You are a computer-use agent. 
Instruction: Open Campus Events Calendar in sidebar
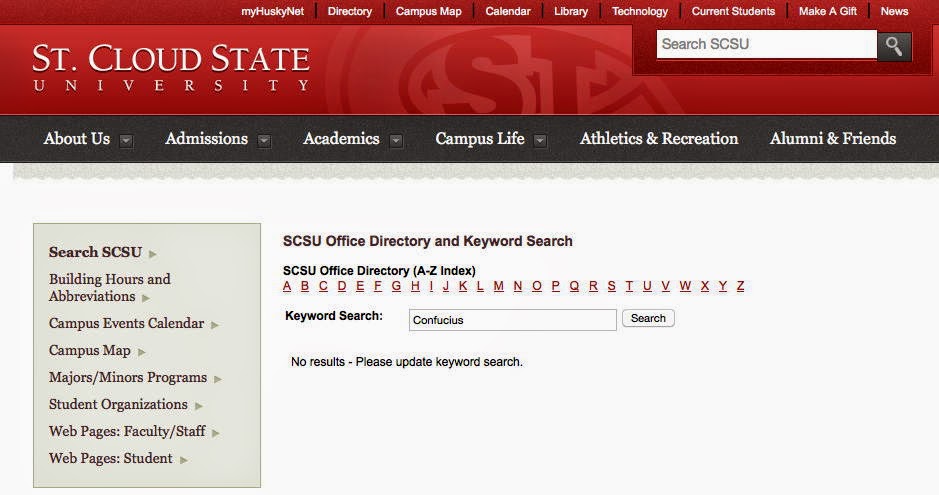(x=126, y=323)
